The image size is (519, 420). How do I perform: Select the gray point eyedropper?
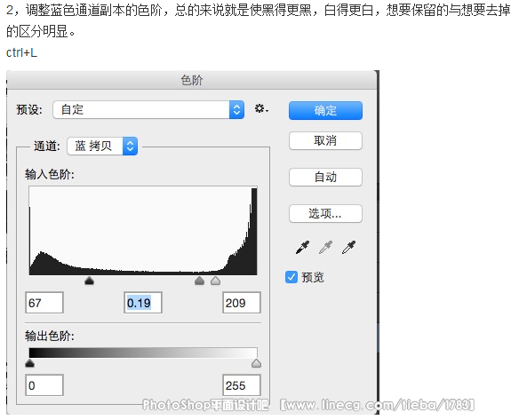pos(325,248)
